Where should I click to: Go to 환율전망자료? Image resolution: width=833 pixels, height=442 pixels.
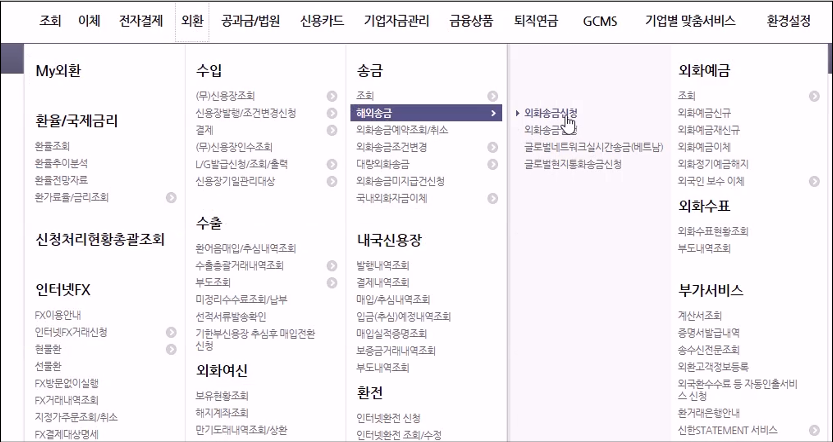(61, 180)
